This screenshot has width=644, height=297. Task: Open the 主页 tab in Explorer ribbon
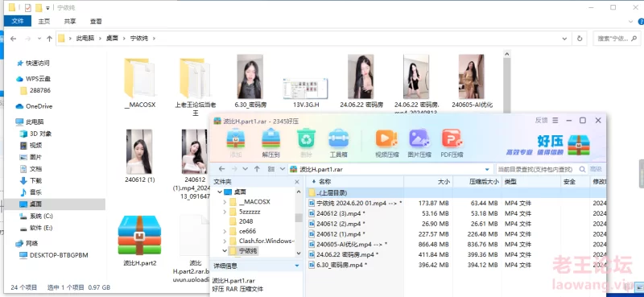click(x=44, y=21)
